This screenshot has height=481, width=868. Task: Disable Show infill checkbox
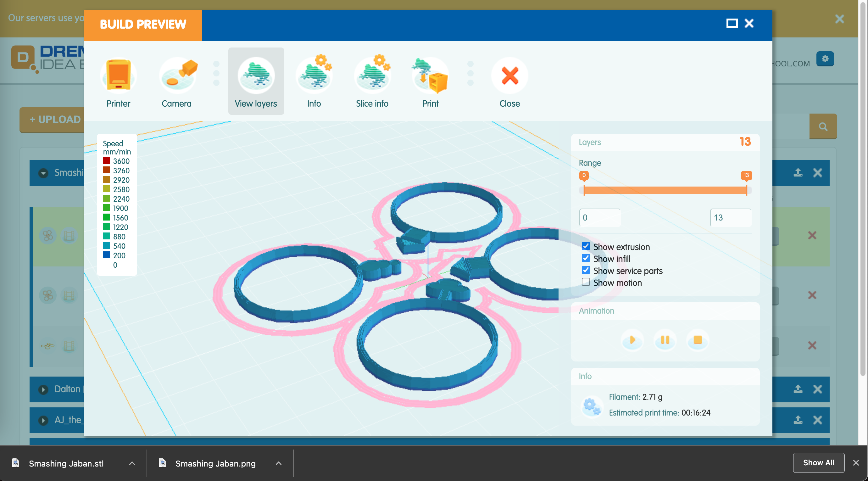point(586,258)
